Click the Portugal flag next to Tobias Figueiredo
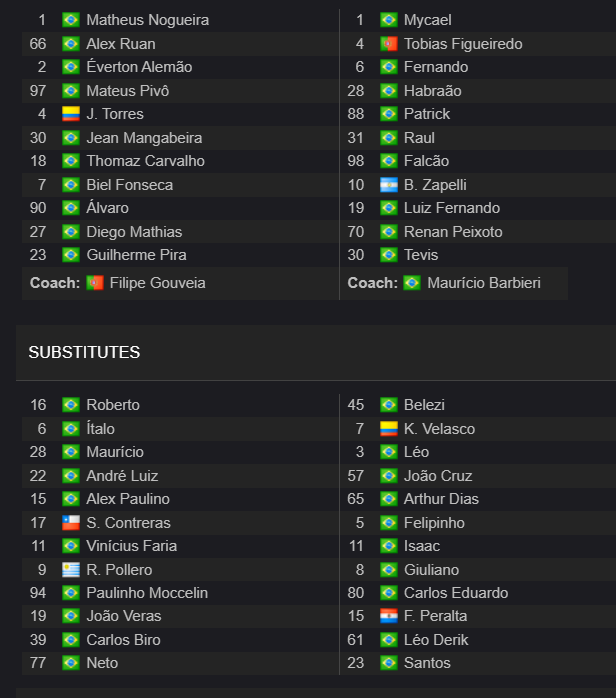 (389, 44)
